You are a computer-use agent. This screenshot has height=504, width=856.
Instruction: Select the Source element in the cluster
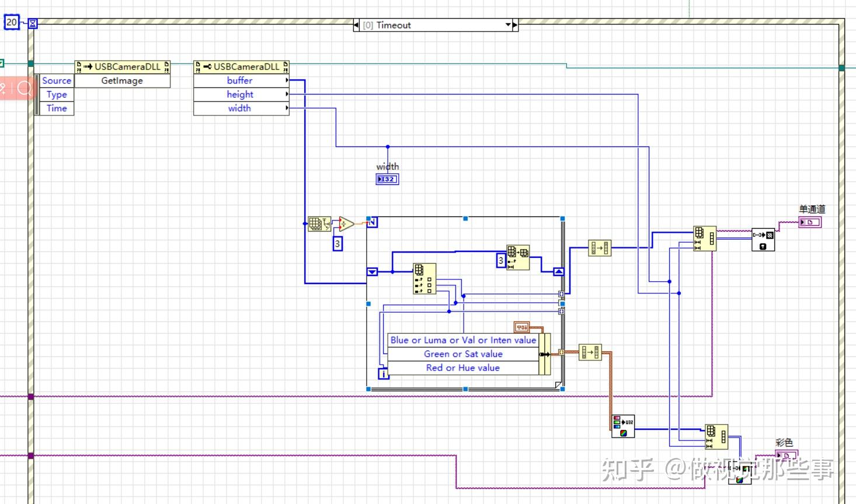[x=56, y=80]
